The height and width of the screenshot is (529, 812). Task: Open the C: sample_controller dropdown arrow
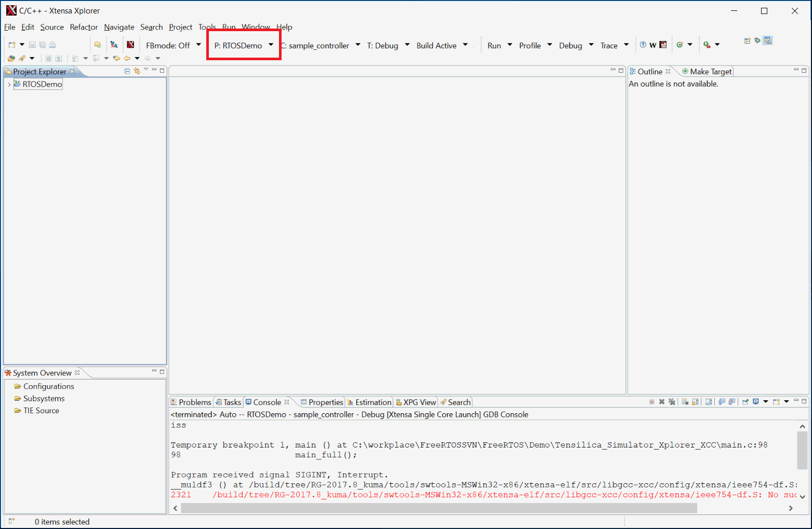click(x=358, y=45)
